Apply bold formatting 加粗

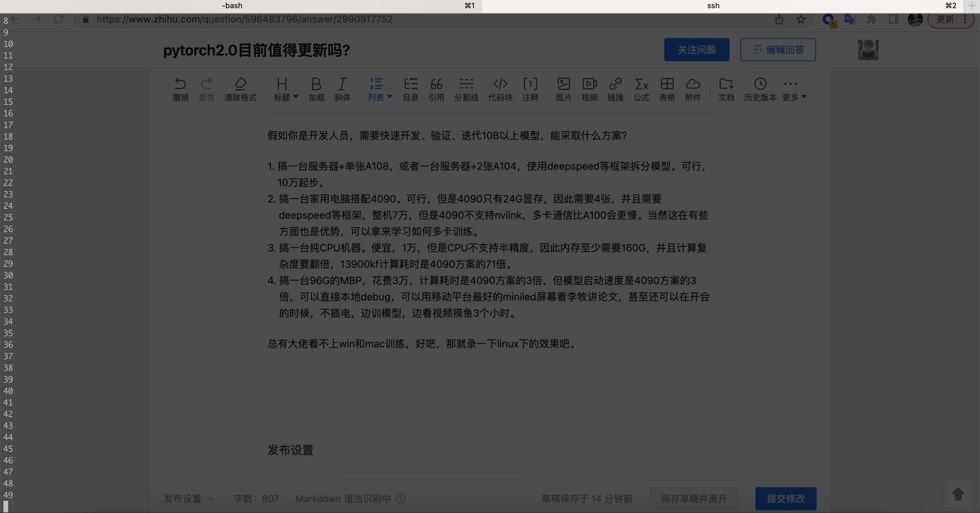click(x=316, y=89)
